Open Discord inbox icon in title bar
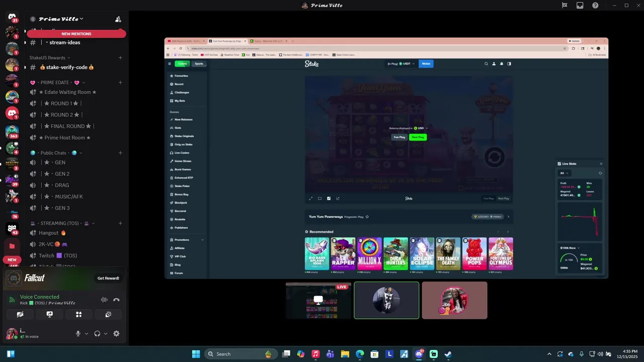This screenshot has width=644, height=362. [580, 6]
